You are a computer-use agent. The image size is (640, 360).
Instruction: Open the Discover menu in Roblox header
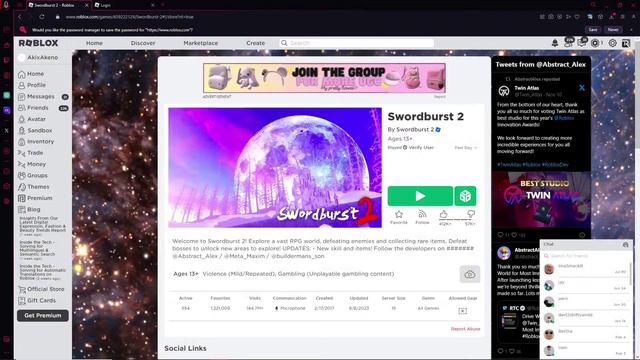tap(143, 43)
